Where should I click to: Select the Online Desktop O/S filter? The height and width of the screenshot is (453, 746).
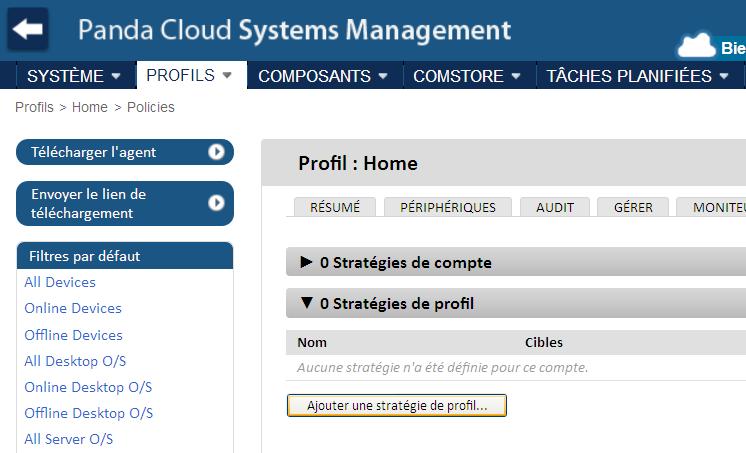click(x=88, y=387)
